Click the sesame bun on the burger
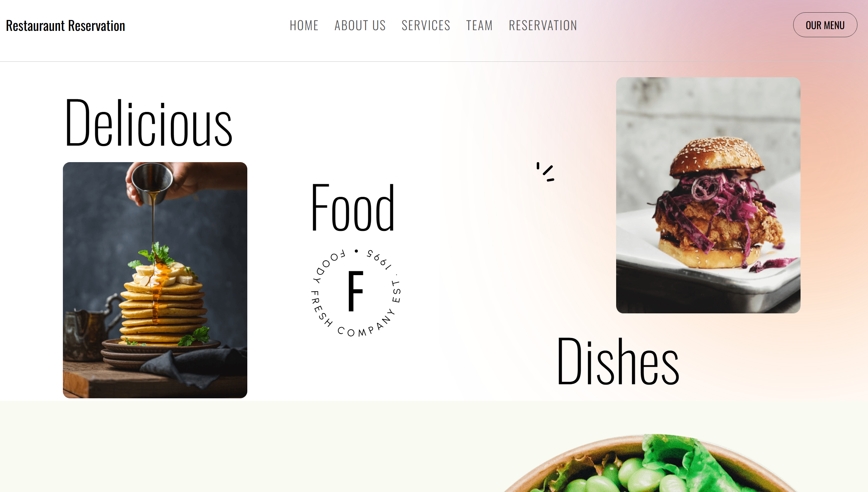868x492 pixels. pyautogui.click(x=717, y=156)
